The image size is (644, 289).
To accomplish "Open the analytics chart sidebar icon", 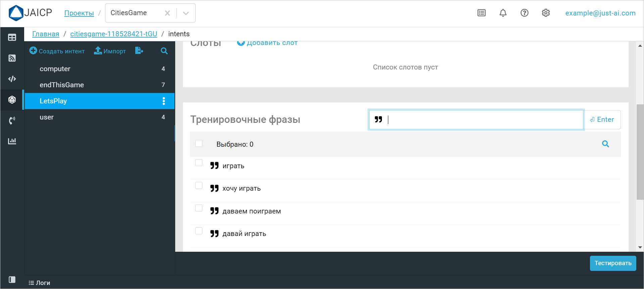I will point(12,141).
